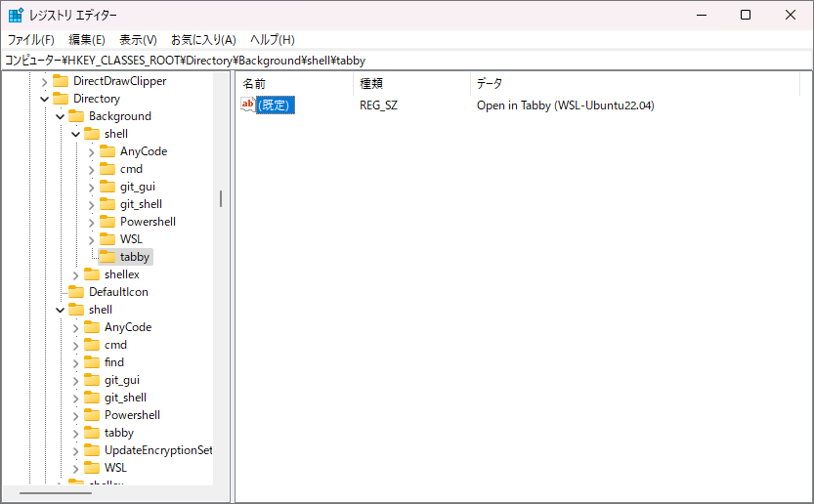Click the Background folder icon
This screenshot has height=504, width=814.
76,116
